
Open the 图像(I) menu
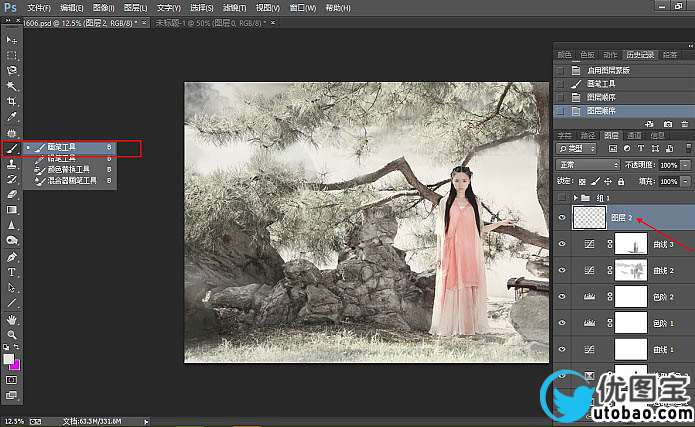pyautogui.click(x=104, y=8)
